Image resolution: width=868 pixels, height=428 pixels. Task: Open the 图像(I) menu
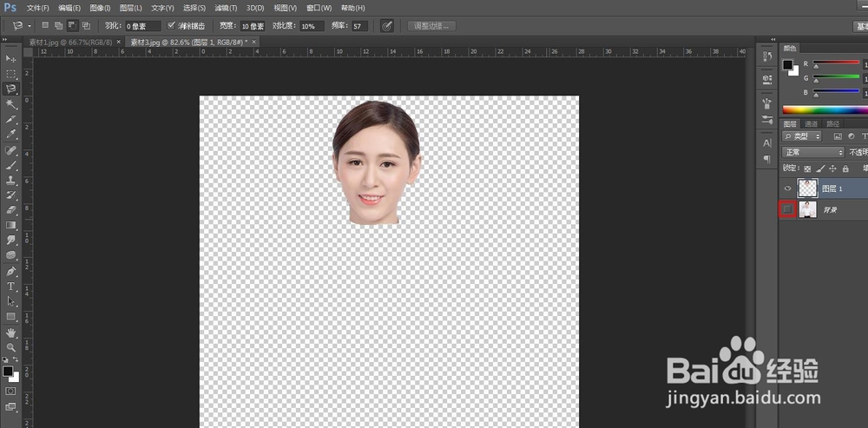pos(100,9)
